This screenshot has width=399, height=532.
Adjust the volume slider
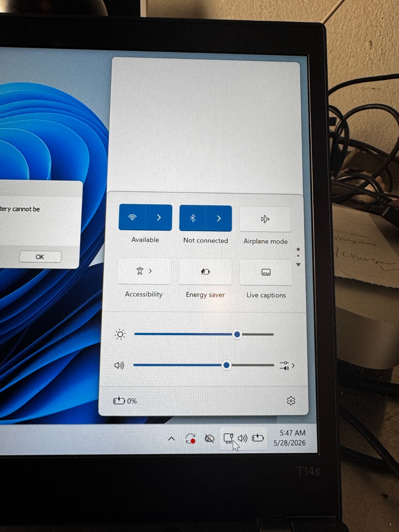(x=204, y=365)
